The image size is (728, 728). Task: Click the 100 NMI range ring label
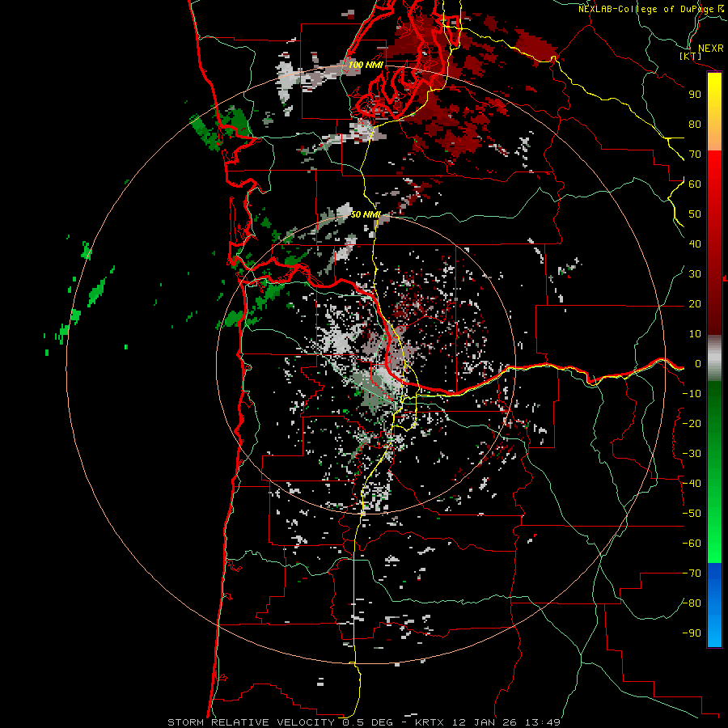(366, 65)
